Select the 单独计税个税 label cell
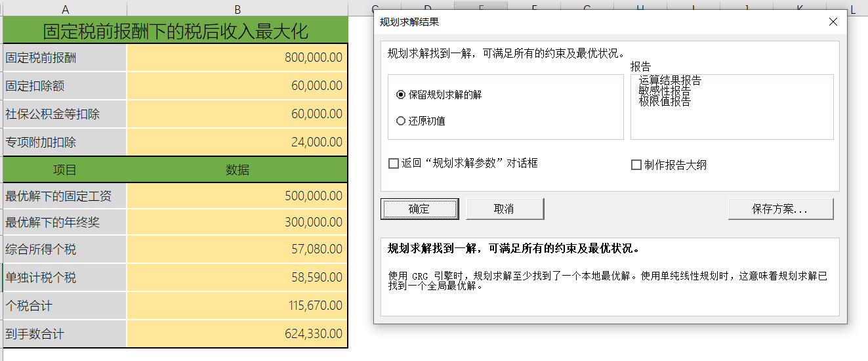The height and width of the screenshot is (361, 868). tap(65, 278)
